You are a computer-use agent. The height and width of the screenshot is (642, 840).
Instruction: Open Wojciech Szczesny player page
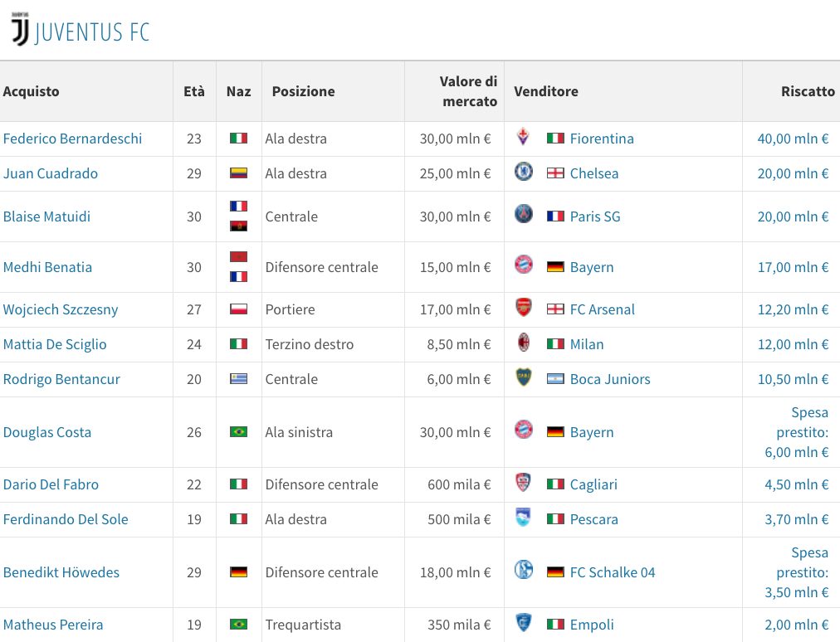click(x=61, y=309)
